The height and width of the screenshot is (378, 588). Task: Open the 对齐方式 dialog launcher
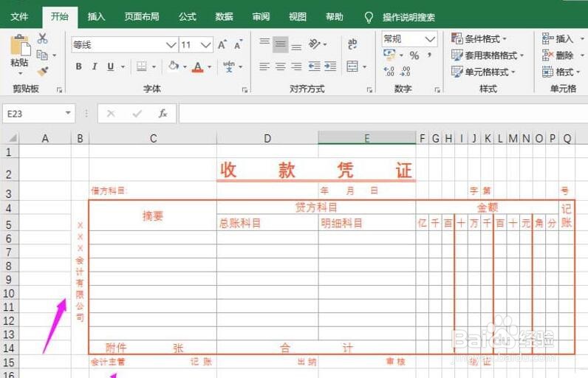pos(369,90)
